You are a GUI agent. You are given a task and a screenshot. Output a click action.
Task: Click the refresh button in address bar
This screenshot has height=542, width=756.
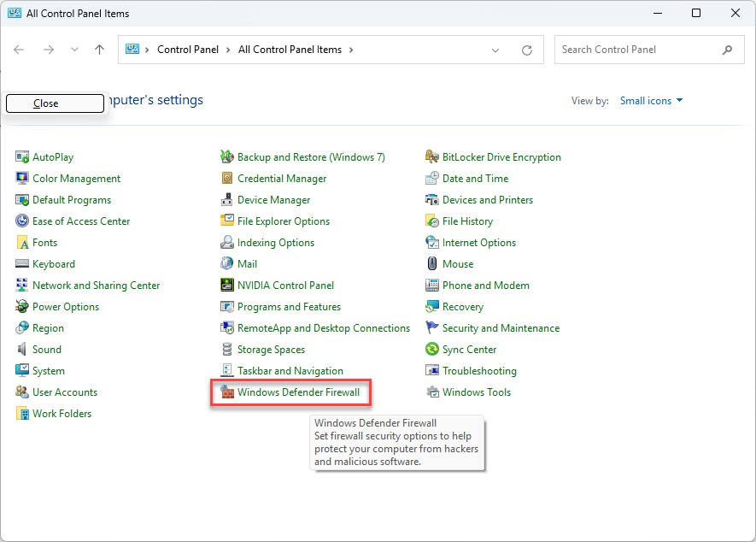pyautogui.click(x=527, y=50)
